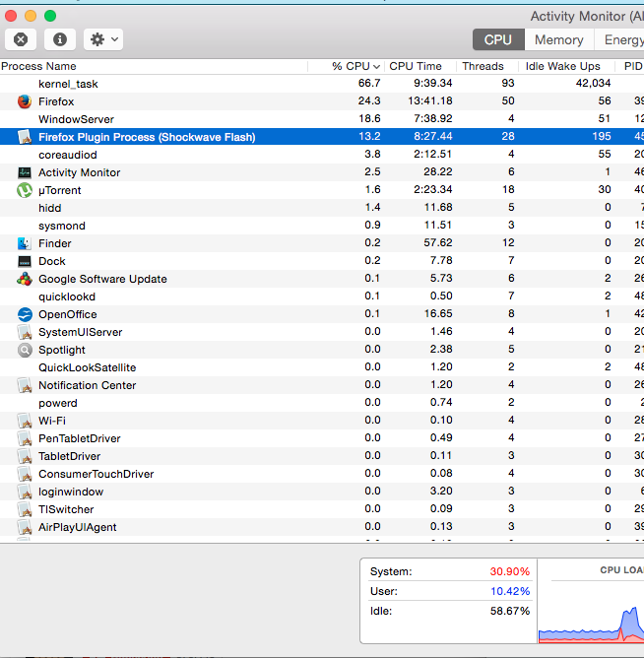Toggle the % CPU sort order
The height and width of the screenshot is (658, 644).
point(346,66)
